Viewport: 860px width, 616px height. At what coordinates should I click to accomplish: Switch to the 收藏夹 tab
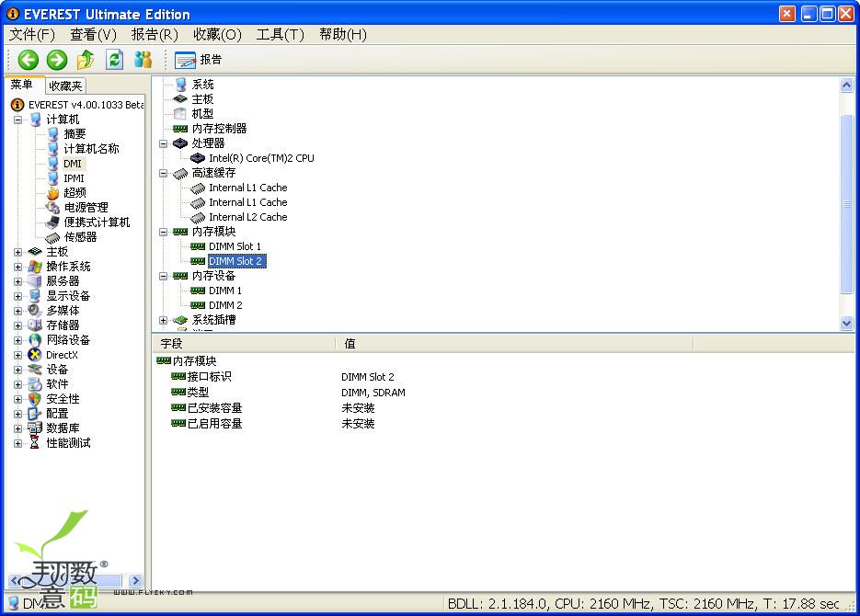point(65,86)
